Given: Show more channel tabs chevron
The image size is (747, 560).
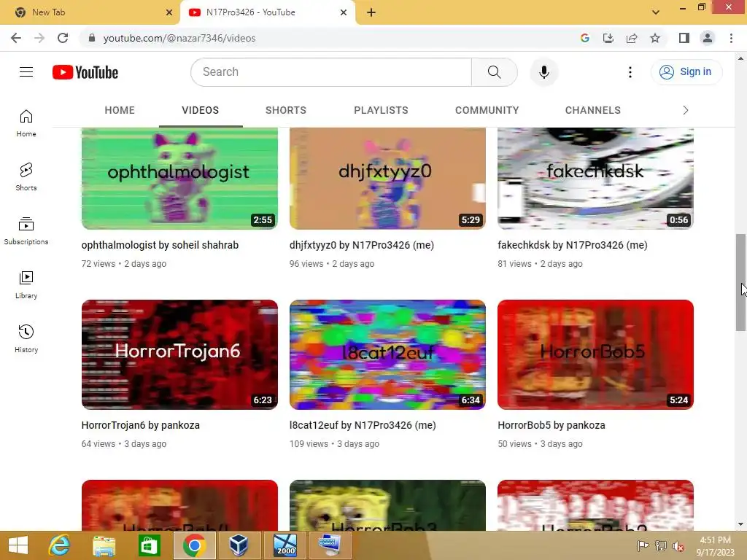Looking at the screenshot, I should coord(686,110).
